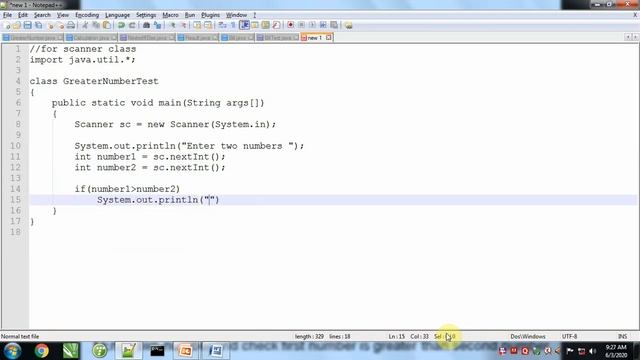Open the Settings menu

point(146,15)
